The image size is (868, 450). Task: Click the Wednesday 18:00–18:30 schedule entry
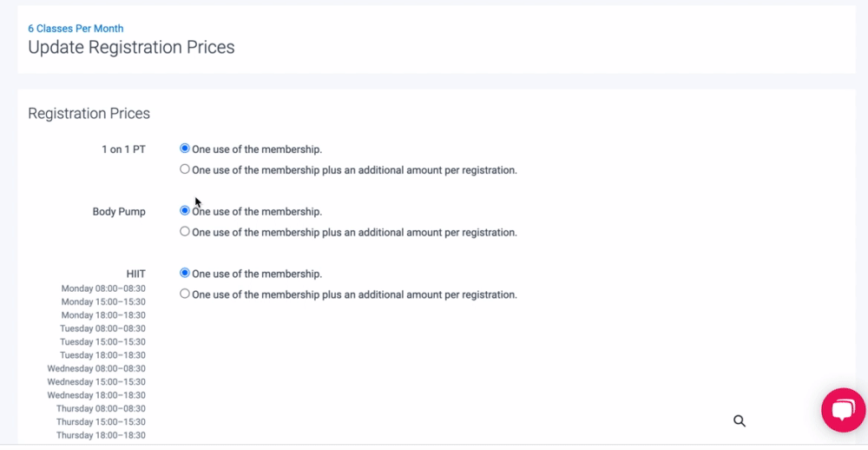(96, 395)
